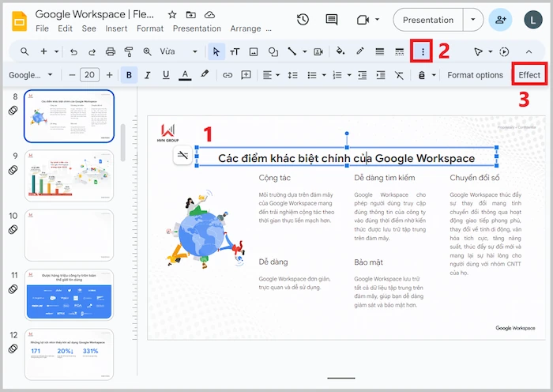Activate the paint format tool
This screenshot has height=392, width=553.
(x=129, y=52)
